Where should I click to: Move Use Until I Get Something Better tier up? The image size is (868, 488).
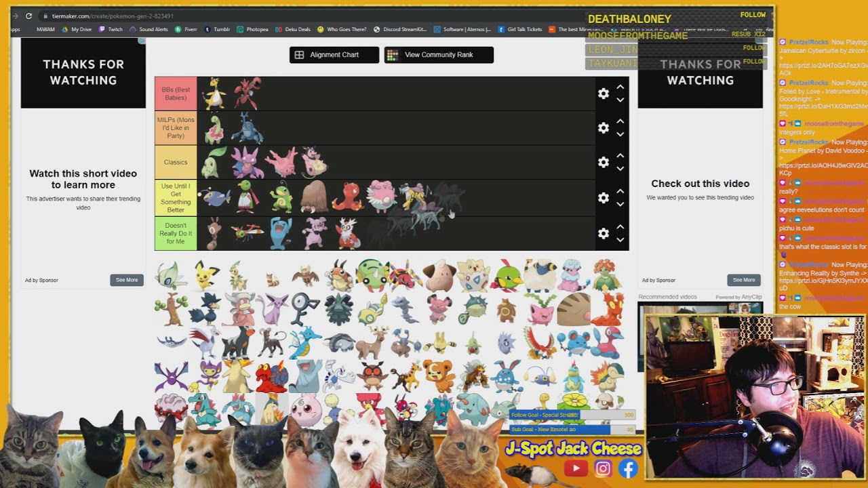tap(620, 192)
